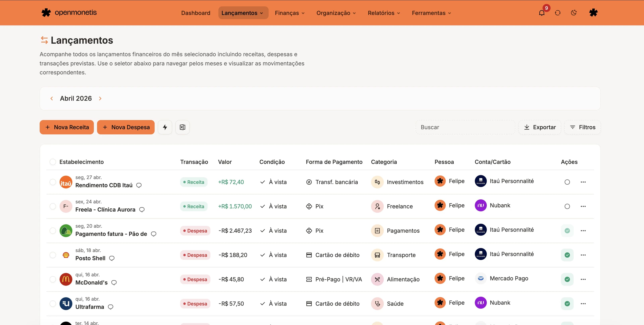Open three-dot actions for McDonald's row

tap(583, 279)
